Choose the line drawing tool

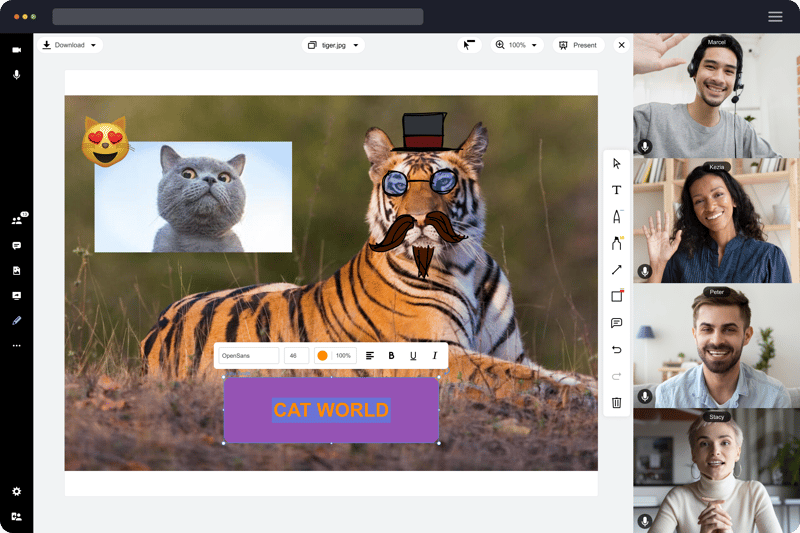(x=616, y=270)
